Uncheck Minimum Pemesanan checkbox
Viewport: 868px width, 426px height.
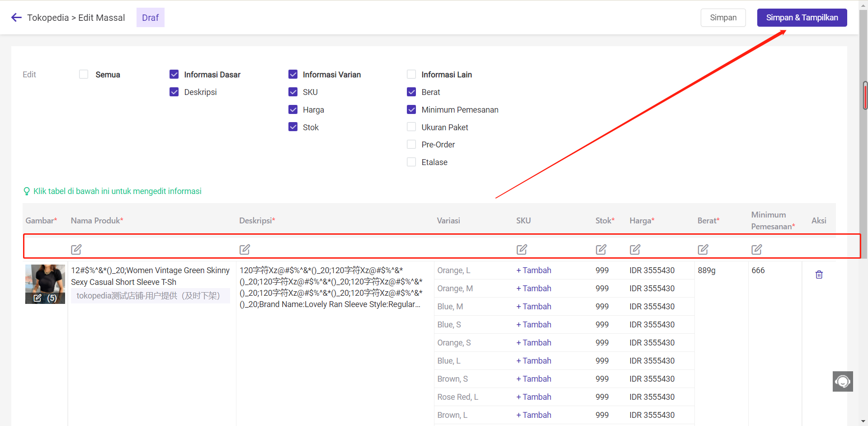point(411,109)
